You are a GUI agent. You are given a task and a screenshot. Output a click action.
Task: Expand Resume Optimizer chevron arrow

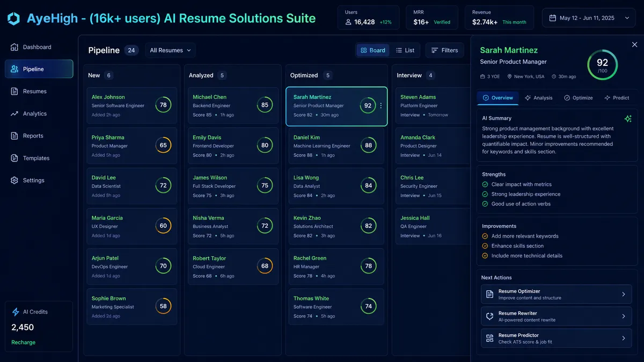[x=624, y=294]
